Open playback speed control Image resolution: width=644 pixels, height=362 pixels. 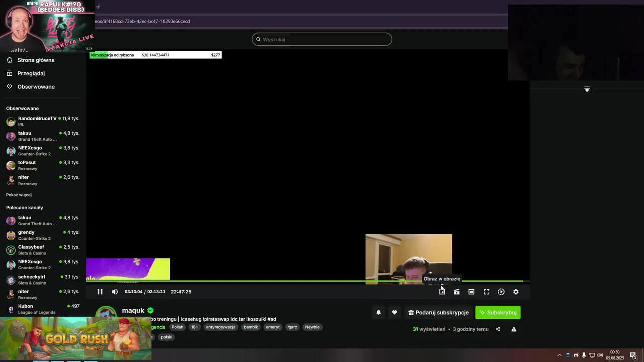501,292
